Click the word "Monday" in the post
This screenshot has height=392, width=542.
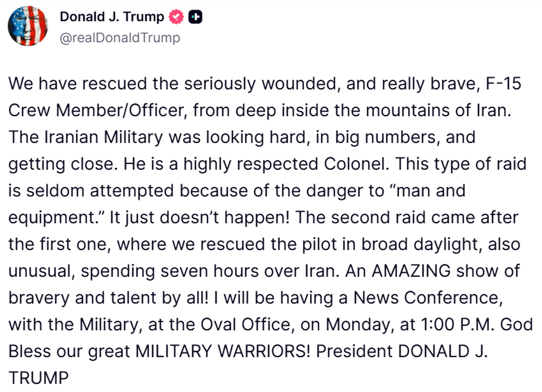[360, 324]
